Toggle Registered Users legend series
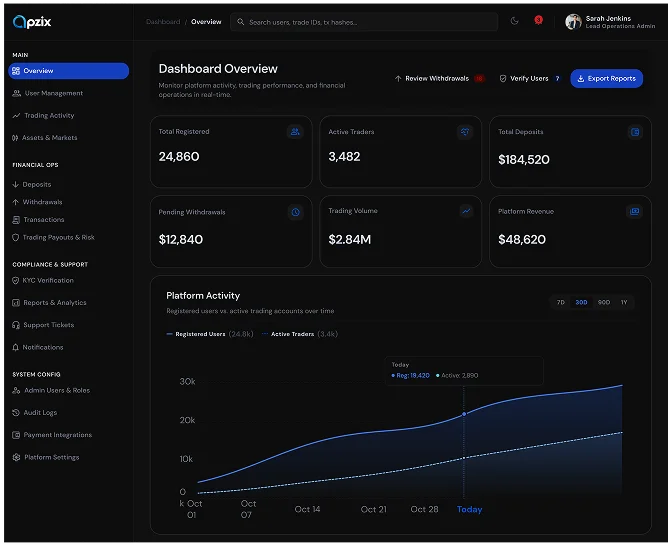This screenshot has width=668, height=547. 210,334
